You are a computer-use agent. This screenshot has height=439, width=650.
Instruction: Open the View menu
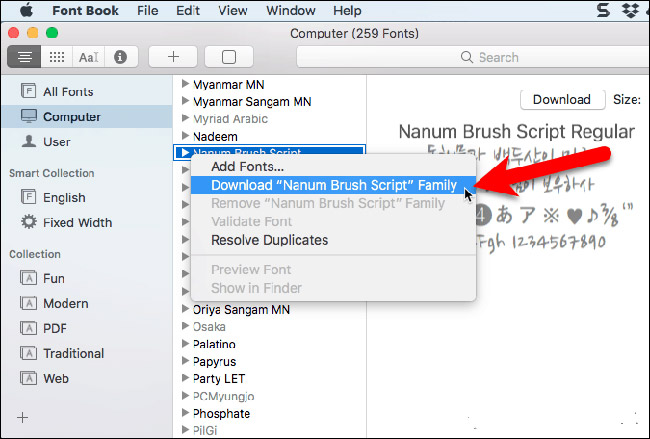[x=233, y=10]
